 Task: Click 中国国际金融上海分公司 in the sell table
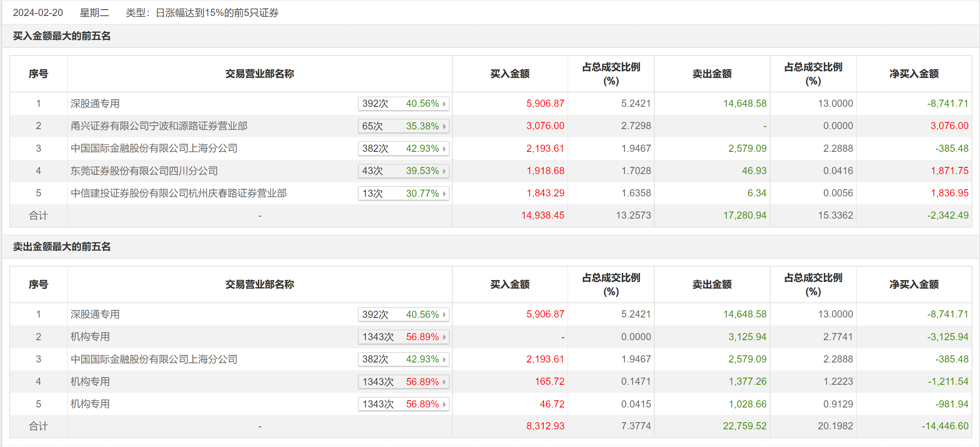pos(154,360)
